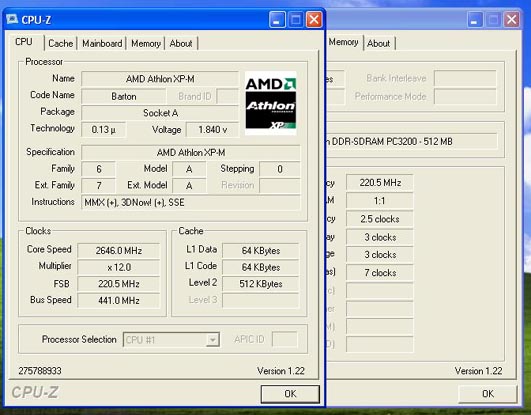Click Bus Speed value 441.0 MHz
This screenshot has width=531, height=415.
pos(119,300)
